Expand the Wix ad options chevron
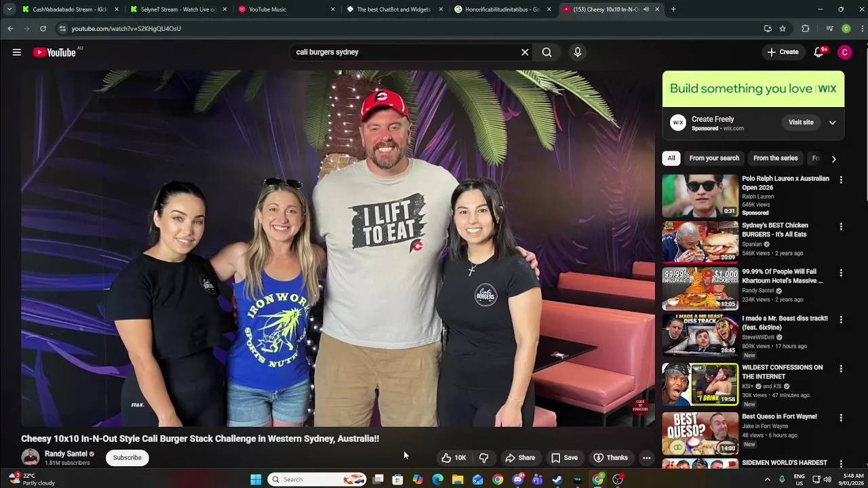 [832, 123]
